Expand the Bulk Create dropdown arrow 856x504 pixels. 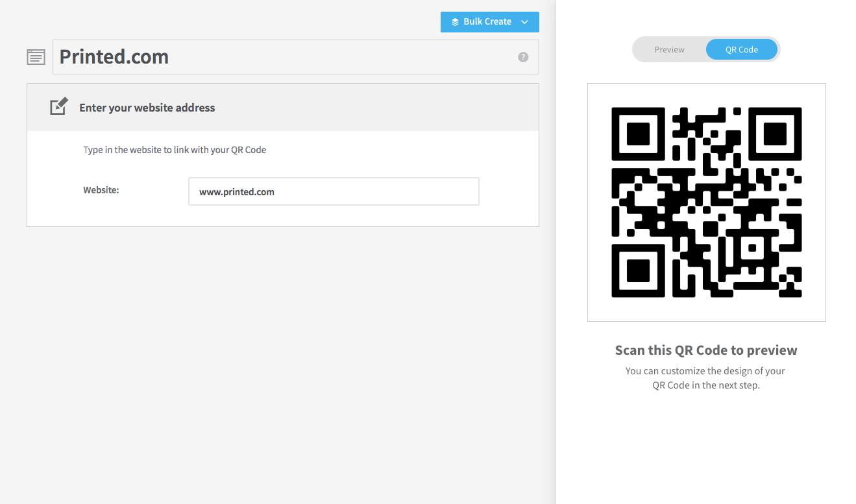[x=525, y=22]
